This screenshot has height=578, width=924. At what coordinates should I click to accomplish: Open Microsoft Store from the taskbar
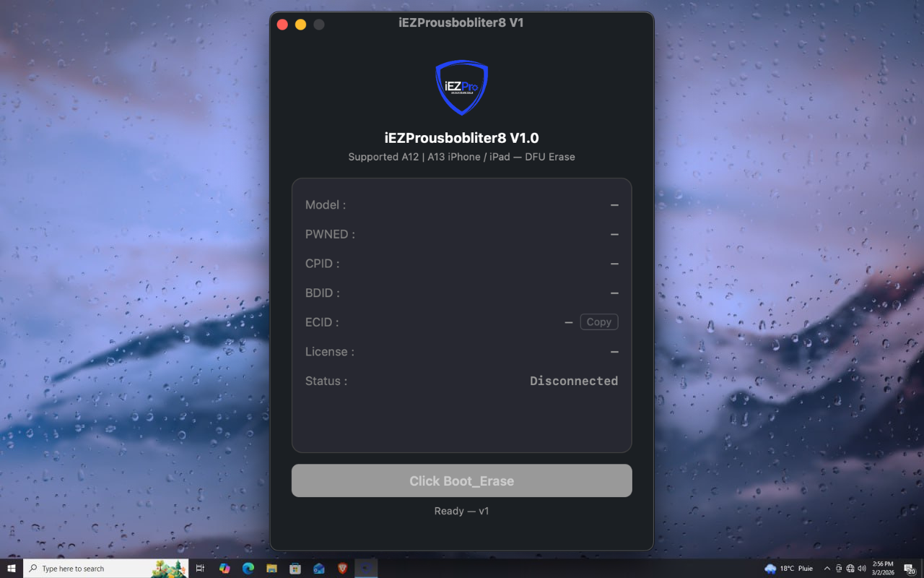pos(295,569)
